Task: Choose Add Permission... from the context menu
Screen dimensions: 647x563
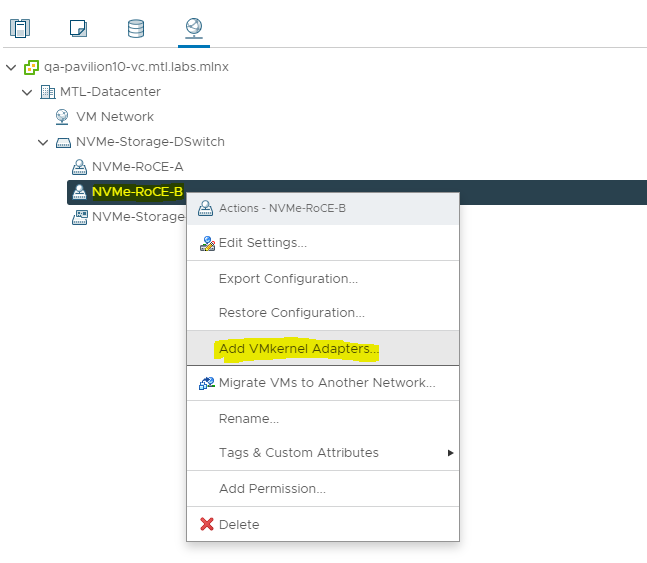Action: coord(323,489)
